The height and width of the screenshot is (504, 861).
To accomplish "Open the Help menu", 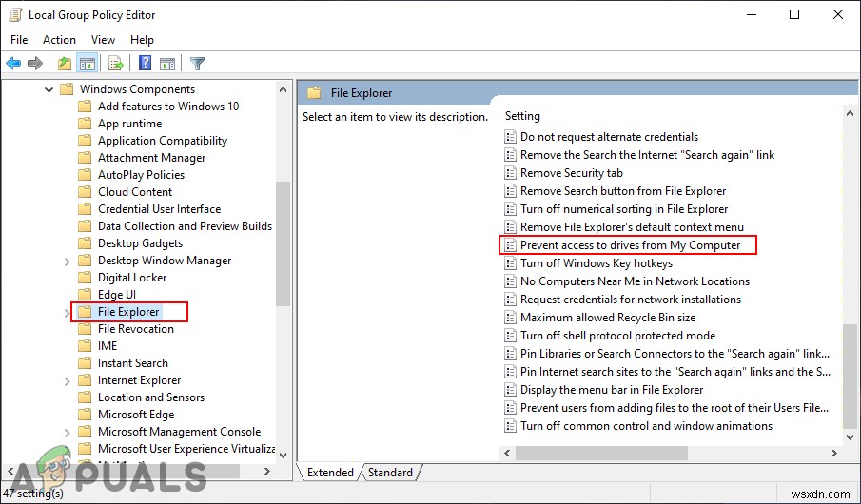I will point(142,40).
